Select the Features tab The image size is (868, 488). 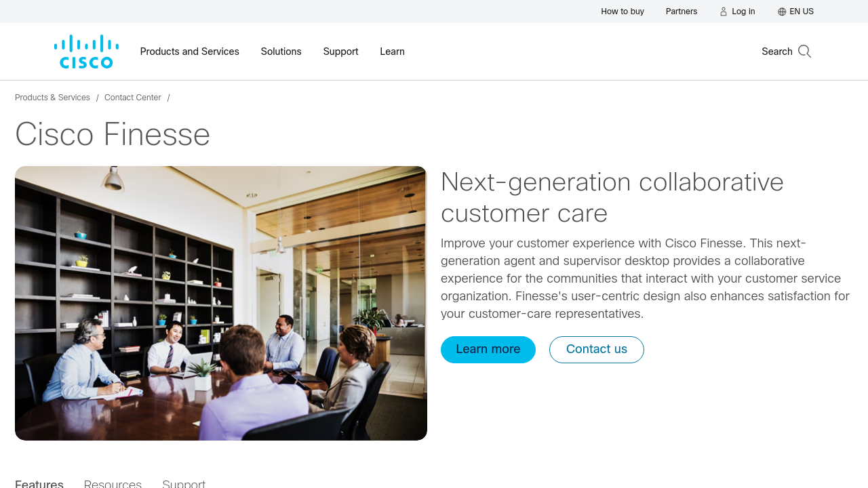point(39,483)
